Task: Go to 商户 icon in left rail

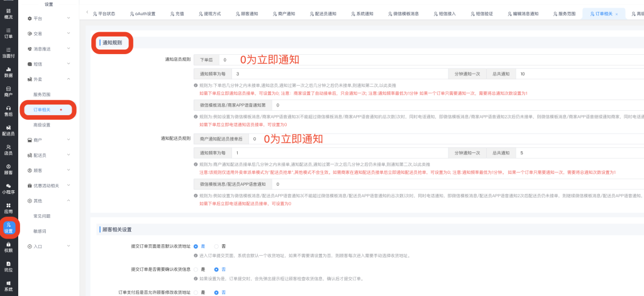Action: [8, 90]
